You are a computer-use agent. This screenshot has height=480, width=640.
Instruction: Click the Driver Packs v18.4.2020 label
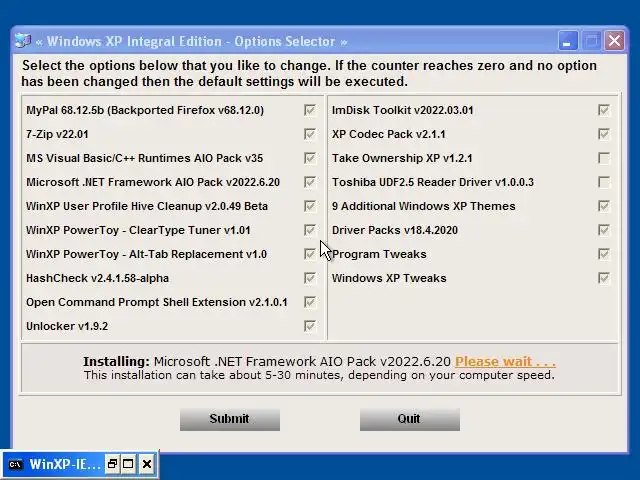(395, 230)
